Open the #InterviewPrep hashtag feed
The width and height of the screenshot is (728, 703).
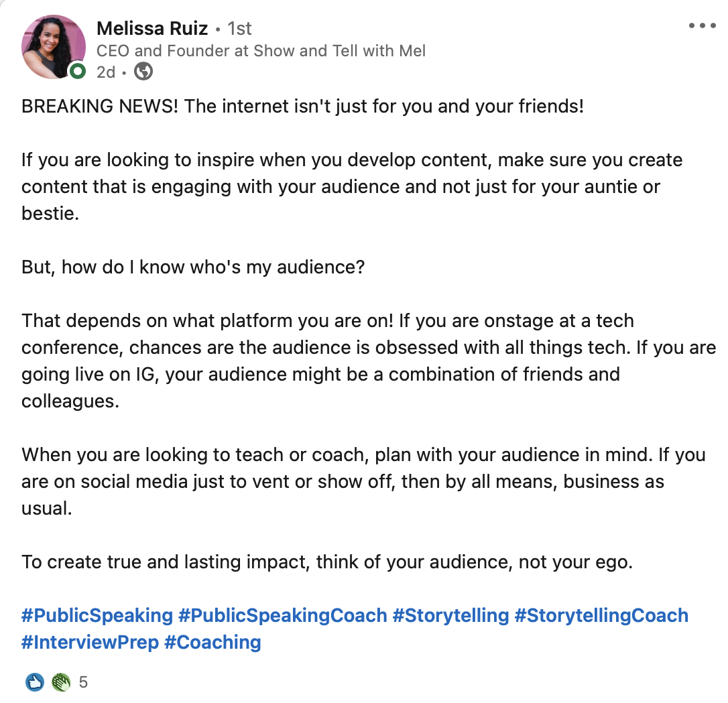pos(90,643)
